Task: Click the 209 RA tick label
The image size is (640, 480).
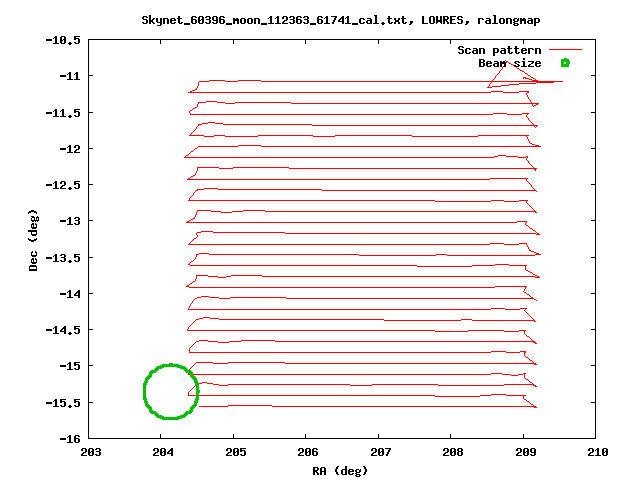Action: click(x=526, y=452)
